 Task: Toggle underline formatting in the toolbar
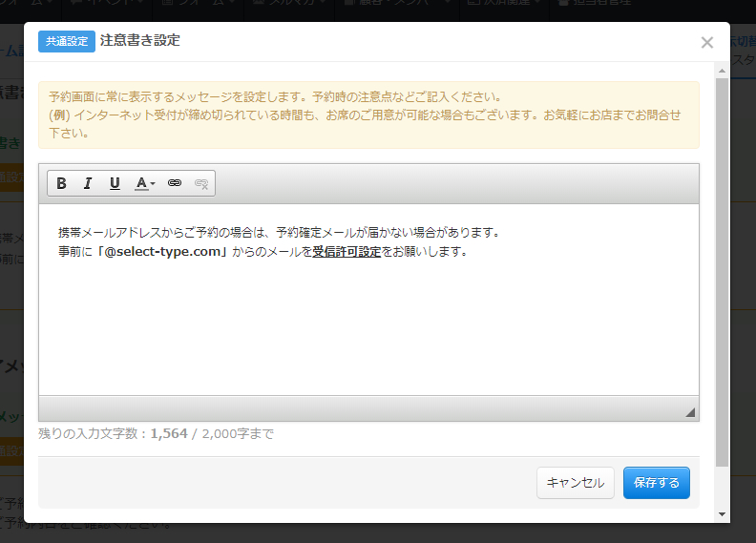click(115, 183)
